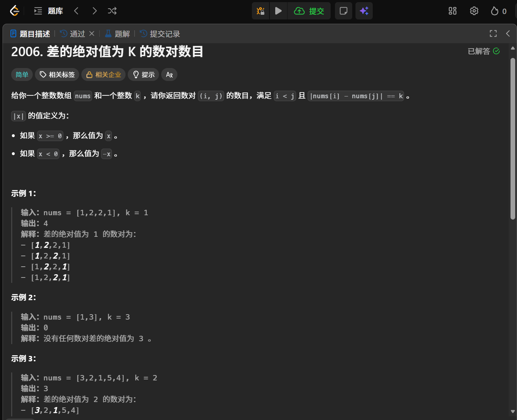Click the 示例 2 heading

tap(24, 297)
